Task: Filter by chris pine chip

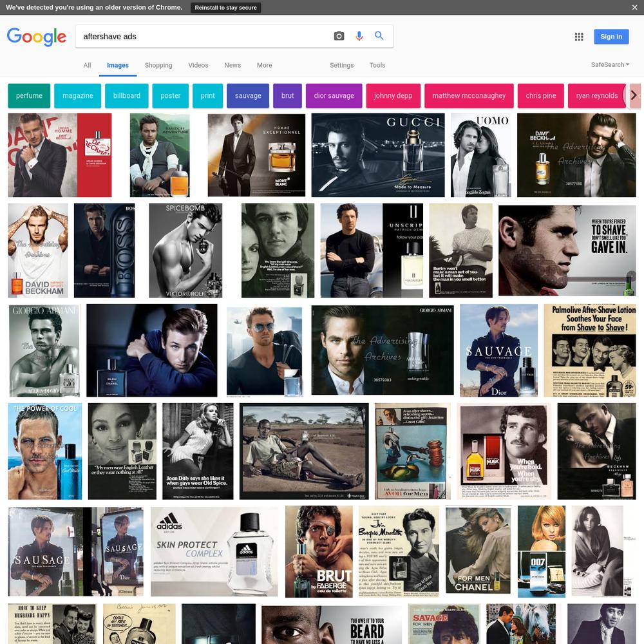Action: click(x=541, y=96)
